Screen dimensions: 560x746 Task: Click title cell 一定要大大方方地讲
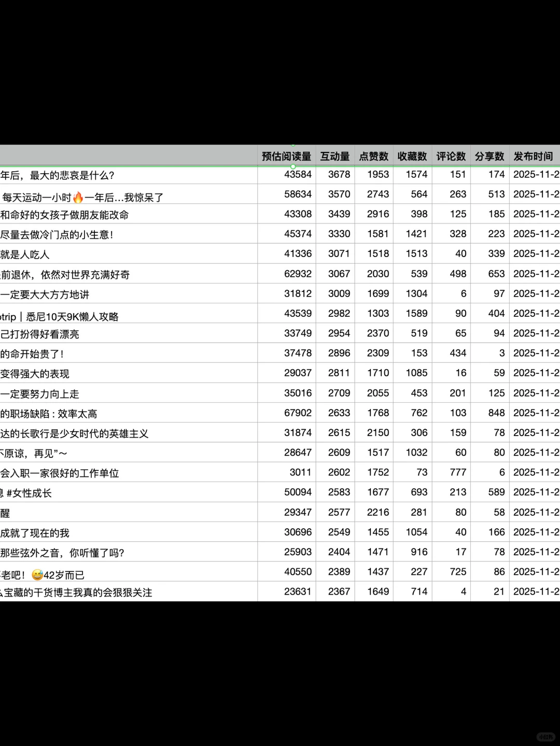click(129, 294)
